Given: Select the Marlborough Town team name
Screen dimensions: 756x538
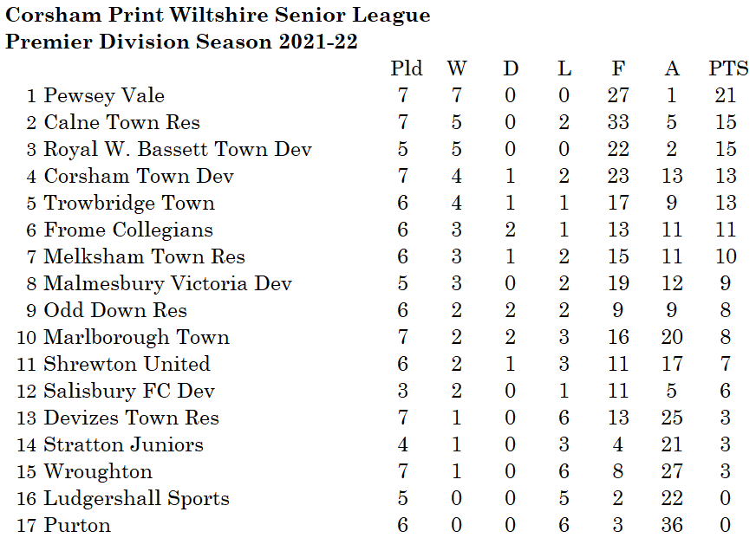Looking at the screenshot, I should 136,338.
